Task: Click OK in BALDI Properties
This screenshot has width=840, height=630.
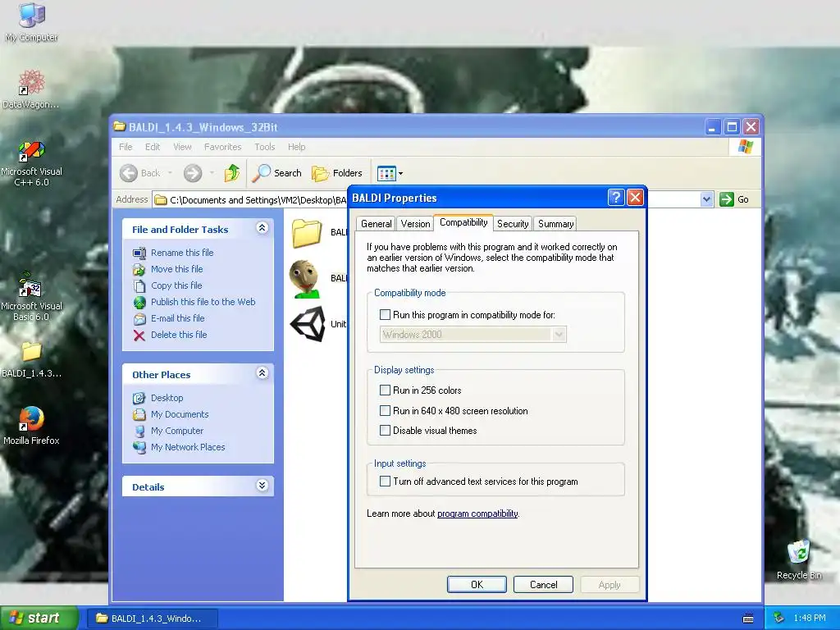Action: tap(477, 584)
